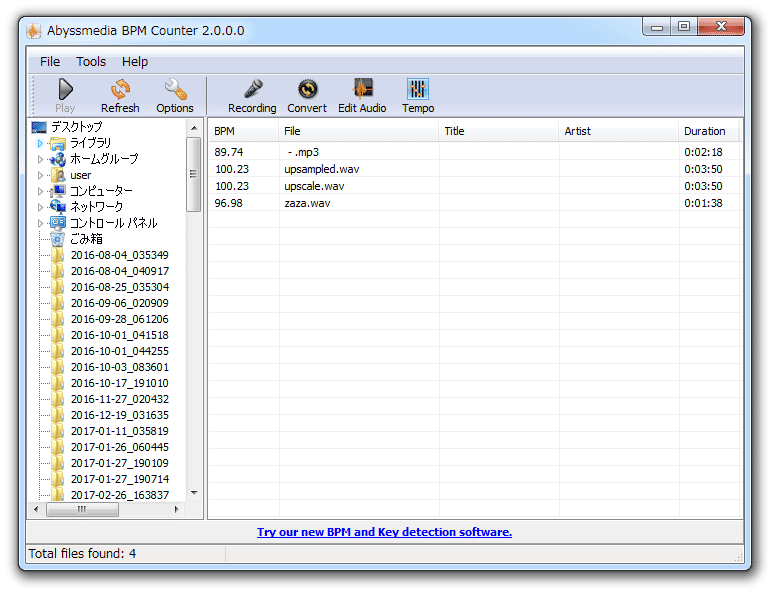
Task: Select folder 2016-11-27_020432
Action: coord(120,399)
